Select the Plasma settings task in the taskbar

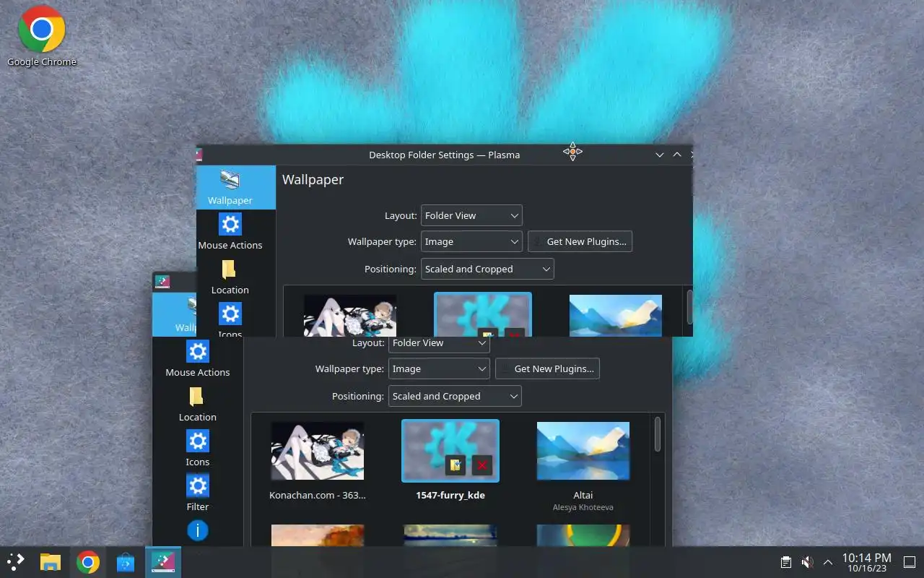pyautogui.click(x=162, y=562)
